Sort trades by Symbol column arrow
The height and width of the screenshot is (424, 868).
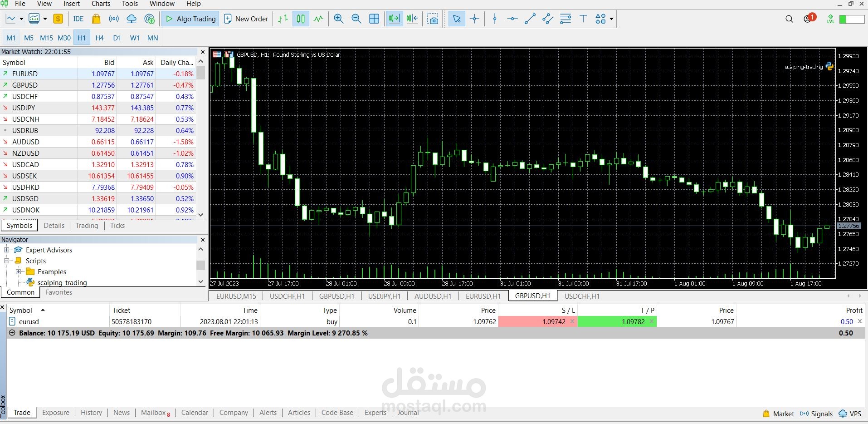43,311
